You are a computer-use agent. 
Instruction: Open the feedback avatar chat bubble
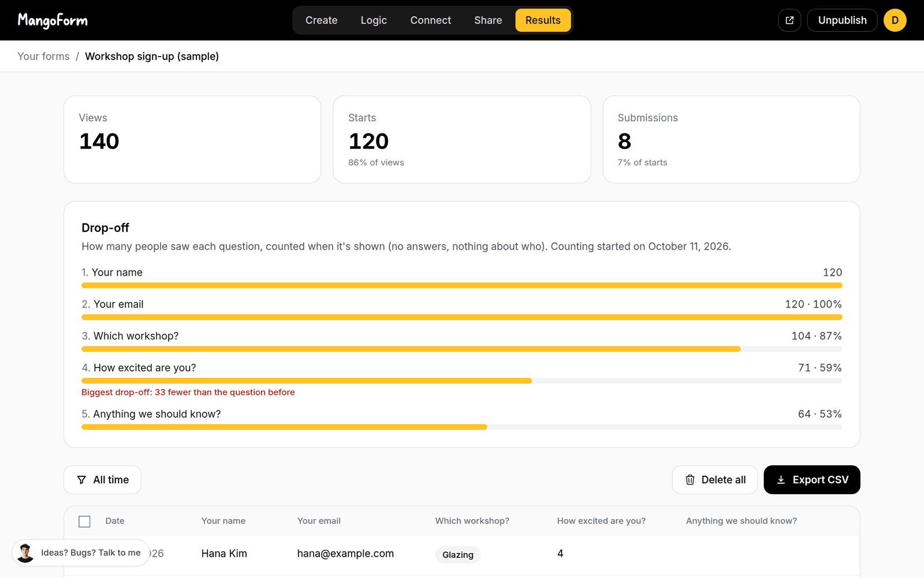[x=81, y=553]
